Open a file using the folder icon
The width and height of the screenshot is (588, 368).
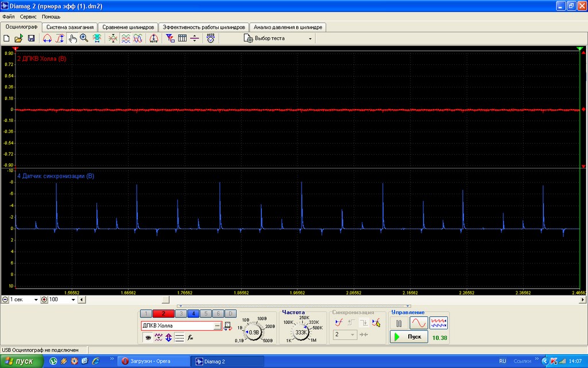(x=18, y=39)
